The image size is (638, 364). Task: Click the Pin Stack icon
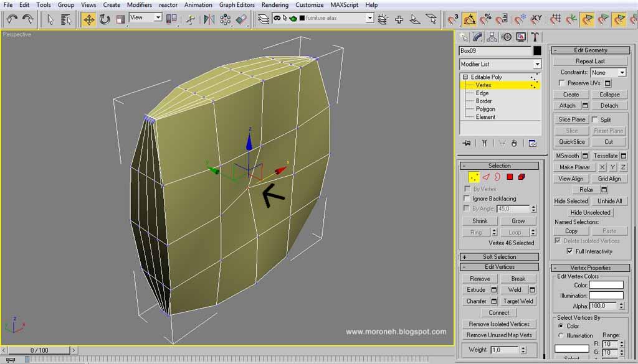pos(467,143)
